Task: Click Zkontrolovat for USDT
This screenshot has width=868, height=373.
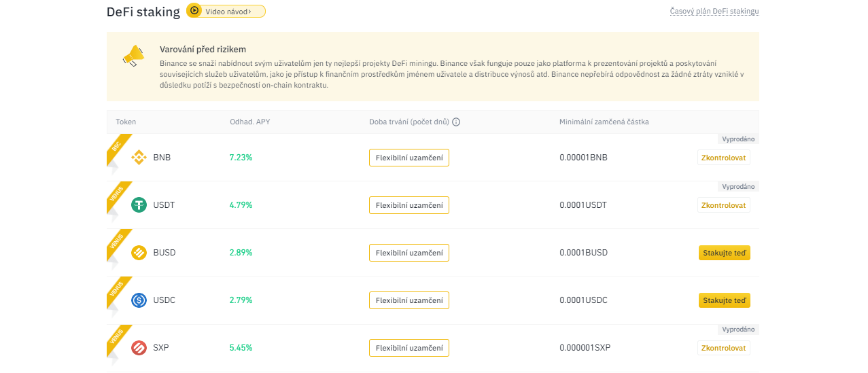Action: 723,205
